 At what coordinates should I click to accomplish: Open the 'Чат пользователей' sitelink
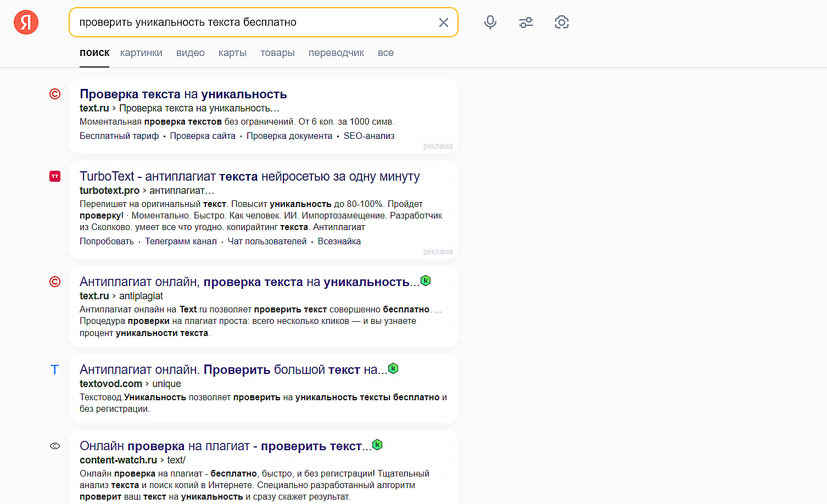tap(267, 241)
